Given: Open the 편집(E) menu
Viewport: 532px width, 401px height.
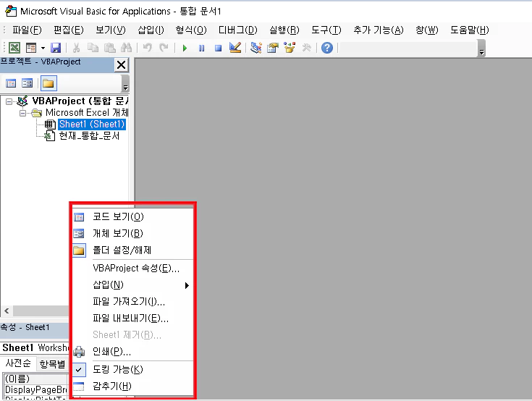Looking at the screenshot, I should click(68, 30).
